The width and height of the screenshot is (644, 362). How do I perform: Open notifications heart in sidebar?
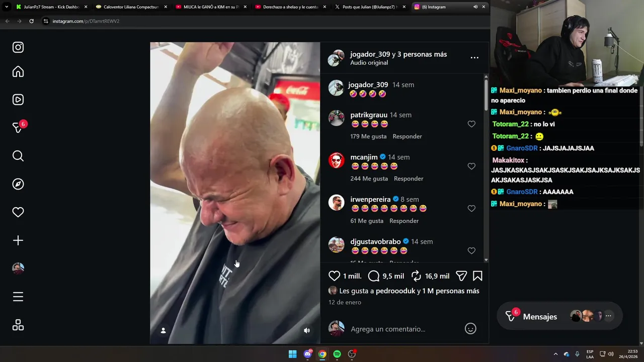pyautogui.click(x=18, y=212)
